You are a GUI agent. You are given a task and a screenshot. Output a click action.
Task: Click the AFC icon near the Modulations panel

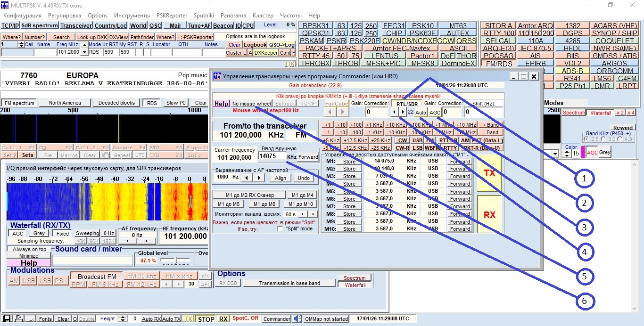206,284
